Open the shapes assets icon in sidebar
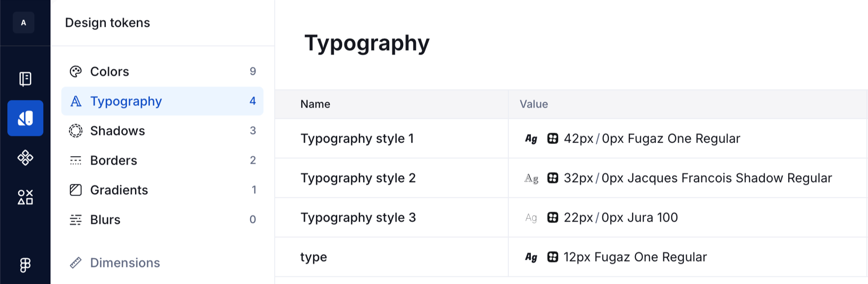 [x=25, y=197]
